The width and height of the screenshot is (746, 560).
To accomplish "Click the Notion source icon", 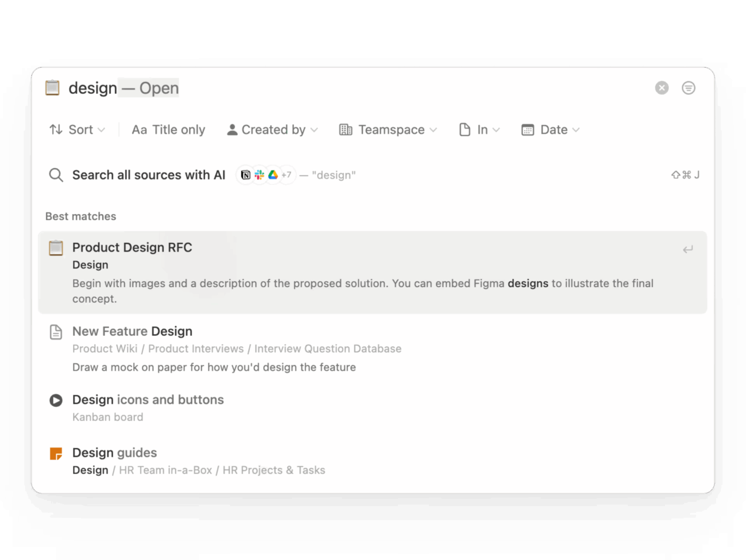I will pos(246,175).
